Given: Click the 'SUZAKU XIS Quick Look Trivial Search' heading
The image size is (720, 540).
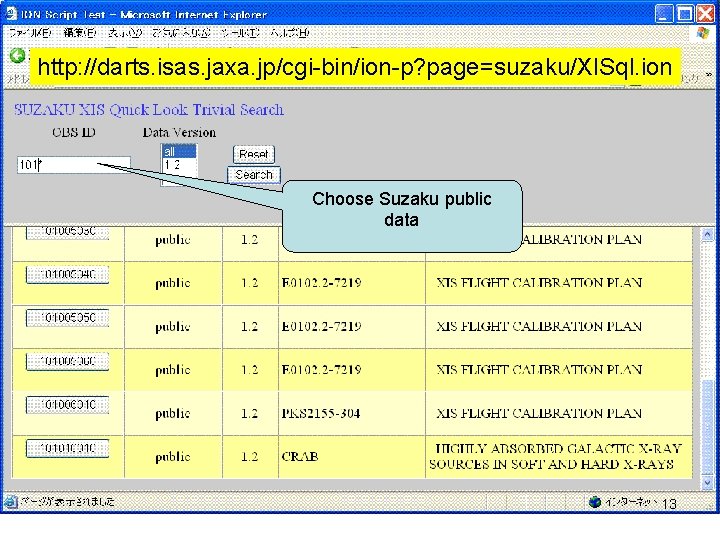Looking at the screenshot, I should 149,110.
